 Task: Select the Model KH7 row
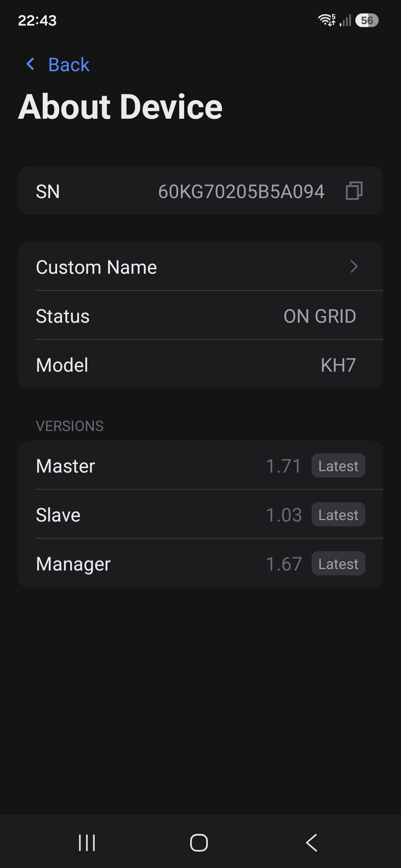click(x=200, y=365)
